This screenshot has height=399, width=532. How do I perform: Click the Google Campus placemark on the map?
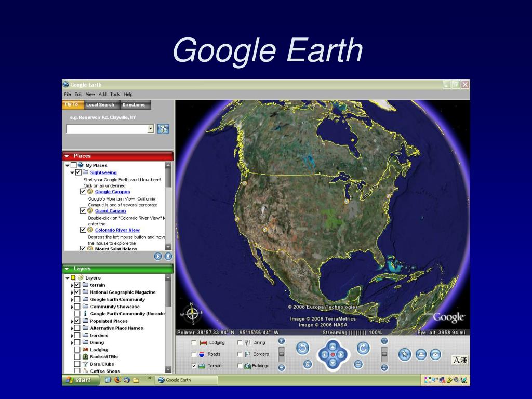click(x=237, y=220)
